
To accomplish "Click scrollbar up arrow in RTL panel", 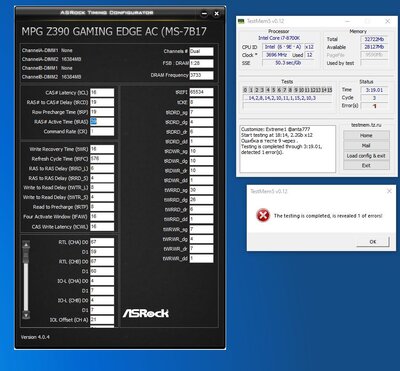I will tap(26, 245).
